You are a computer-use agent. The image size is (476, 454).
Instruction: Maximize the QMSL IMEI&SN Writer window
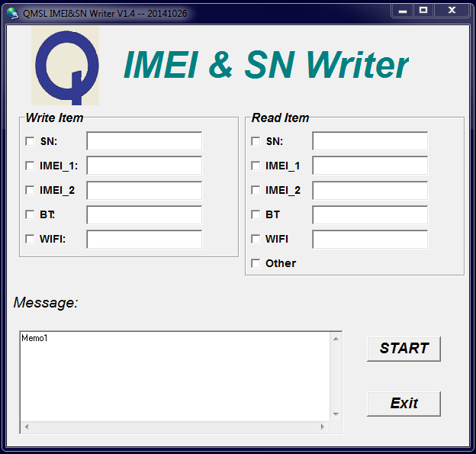423,11
